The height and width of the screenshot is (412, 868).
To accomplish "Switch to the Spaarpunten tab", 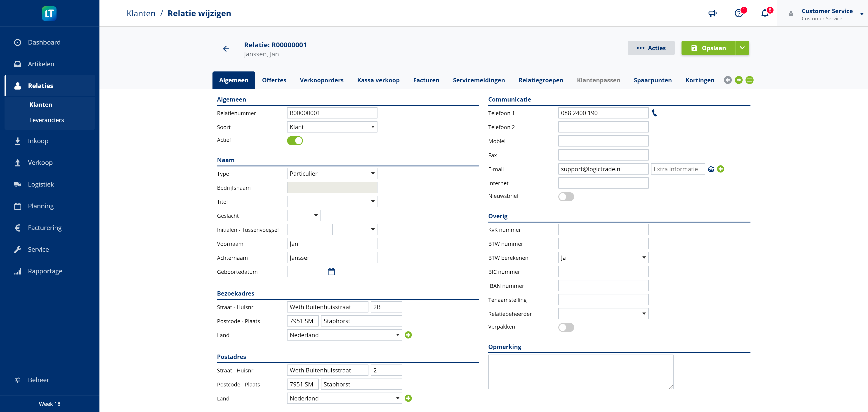I will 652,80.
